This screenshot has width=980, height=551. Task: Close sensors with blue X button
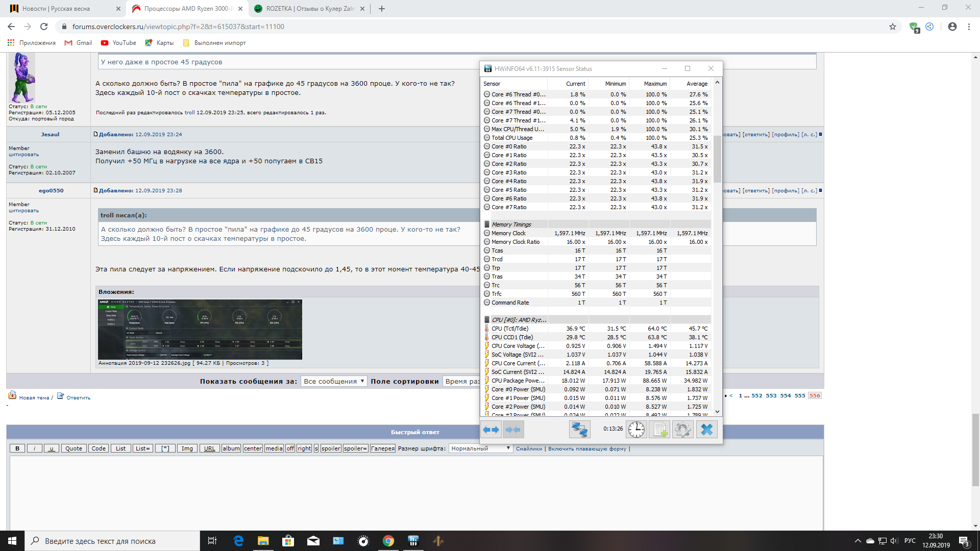[x=706, y=430]
